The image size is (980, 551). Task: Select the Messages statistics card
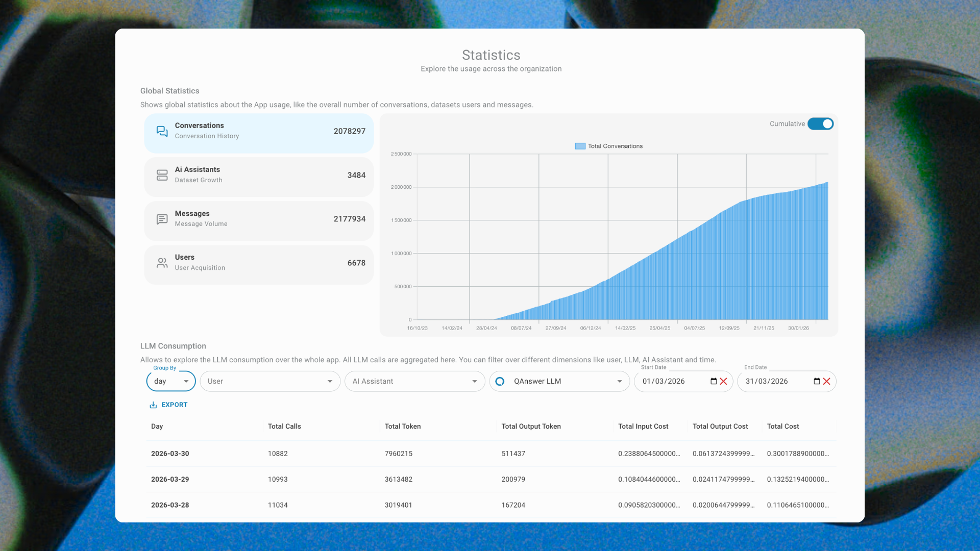[x=259, y=219]
